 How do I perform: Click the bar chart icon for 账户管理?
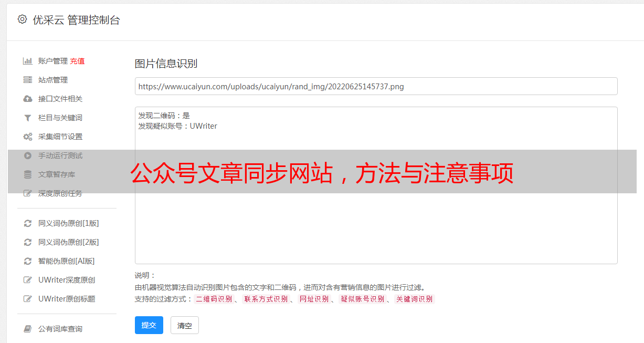point(28,61)
